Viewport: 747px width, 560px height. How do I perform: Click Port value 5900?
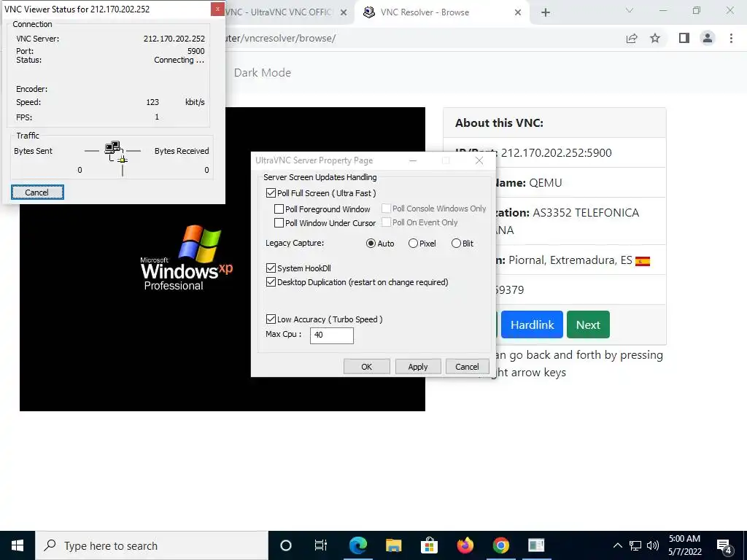[196, 51]
